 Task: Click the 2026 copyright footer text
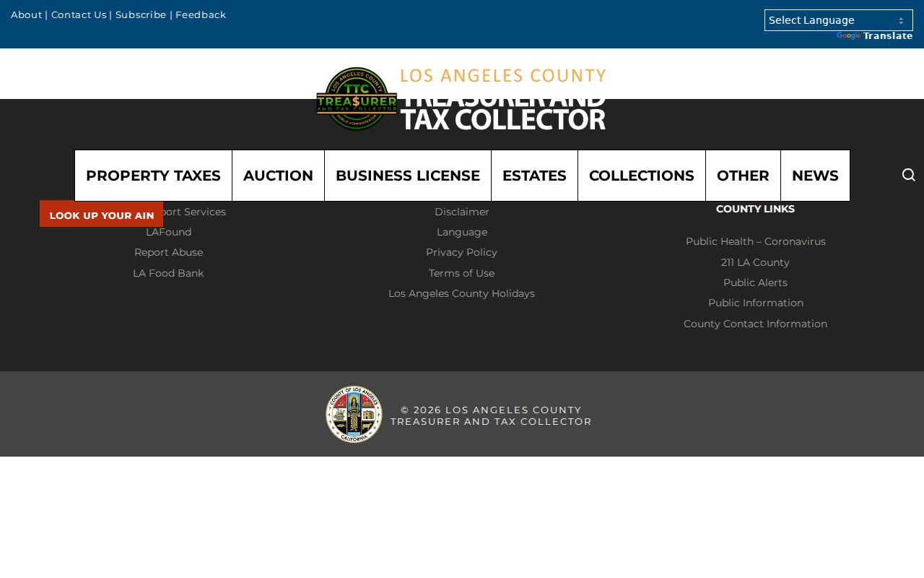[x=491, y=415]
